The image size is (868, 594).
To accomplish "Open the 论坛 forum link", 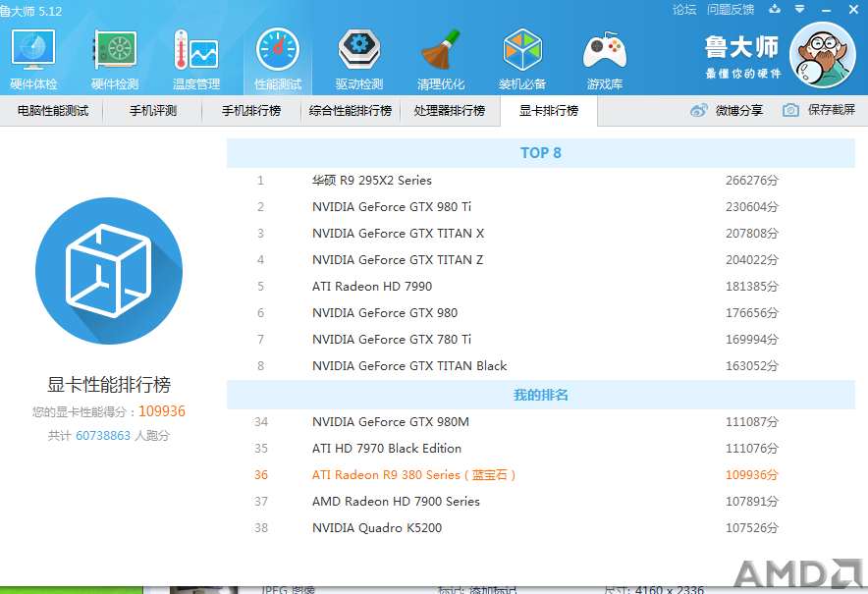I will coord(684,10).
